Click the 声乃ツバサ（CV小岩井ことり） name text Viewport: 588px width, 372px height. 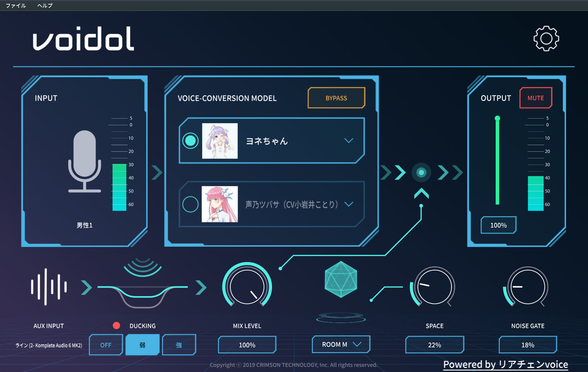pyautogui.click(x=292, y=204)
